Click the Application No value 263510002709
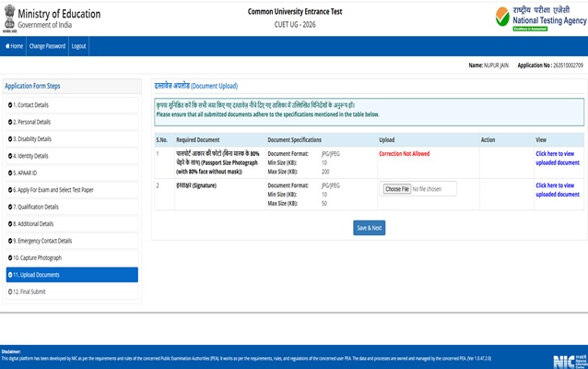588x369 pixels. [568, 65]
